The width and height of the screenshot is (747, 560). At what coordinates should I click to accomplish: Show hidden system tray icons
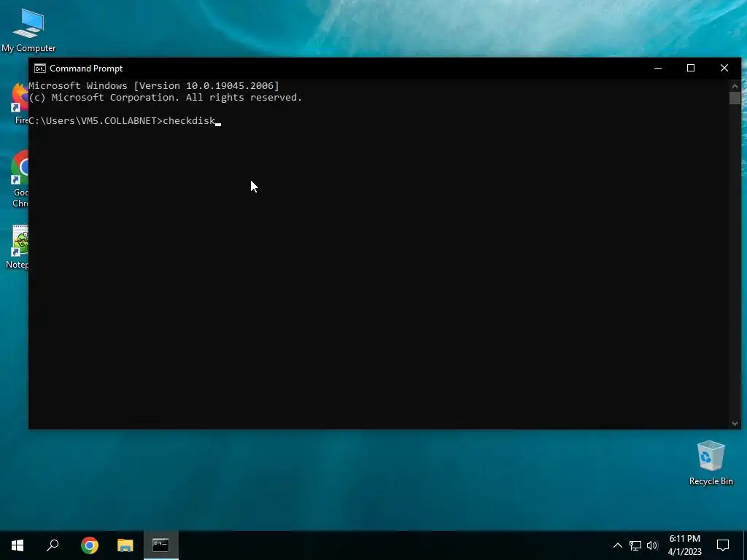(617, 545)
